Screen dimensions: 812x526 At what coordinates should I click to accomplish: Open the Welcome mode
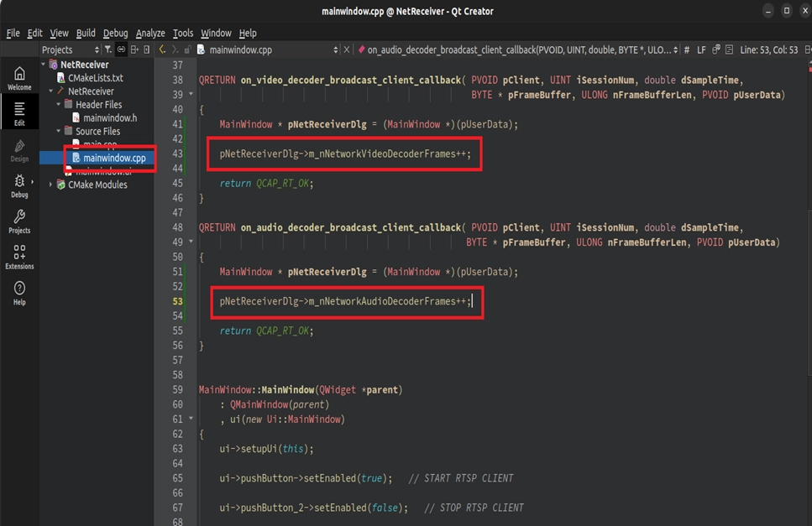coord(19,79)
